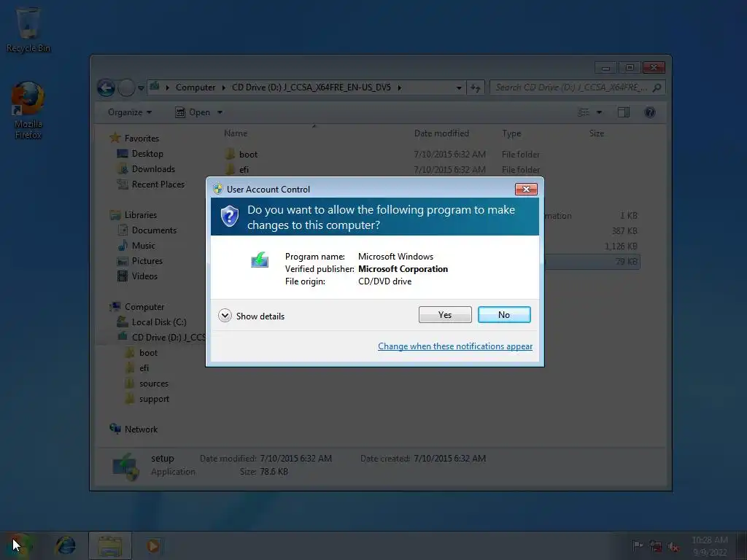This screenshot has height=560, width=747.
Task: Click the Windows Start button
Action: [19, 545]
